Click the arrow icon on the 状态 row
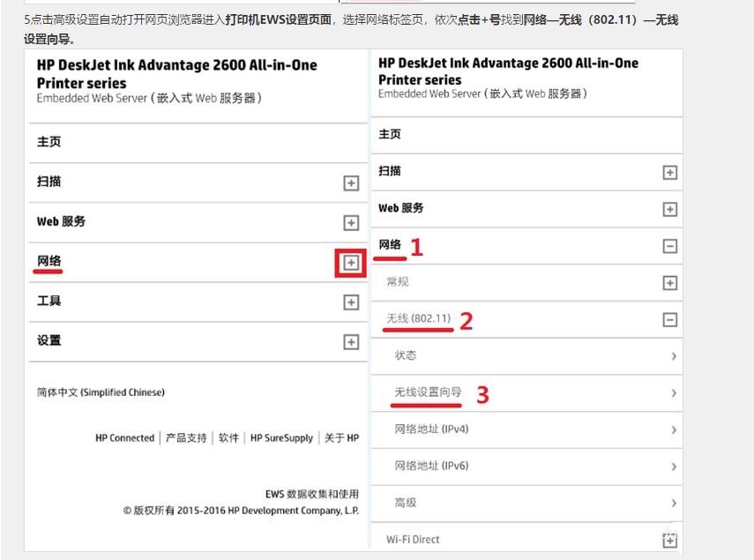 [x=674, y=356]
